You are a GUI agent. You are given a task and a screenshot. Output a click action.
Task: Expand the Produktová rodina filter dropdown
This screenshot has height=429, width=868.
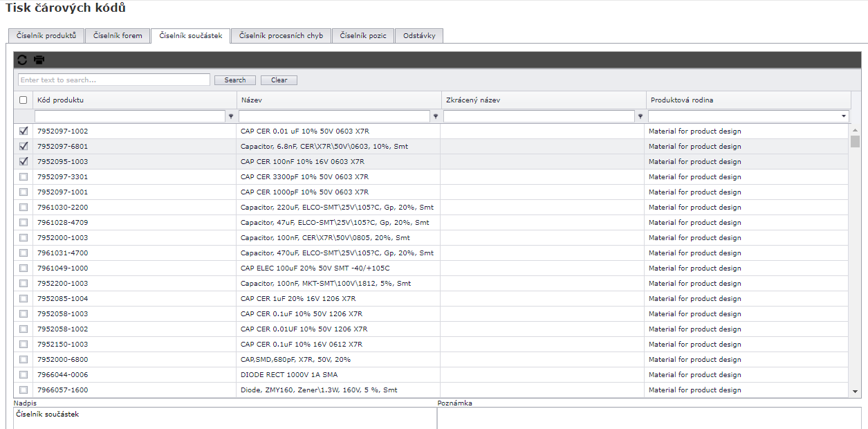(x=844, y=116)
